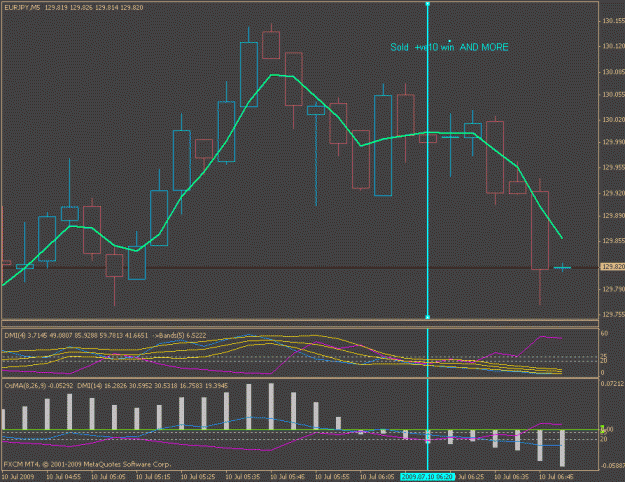
Task: Click the 130.055 price axis label
Action: click(x=614, y=95)
